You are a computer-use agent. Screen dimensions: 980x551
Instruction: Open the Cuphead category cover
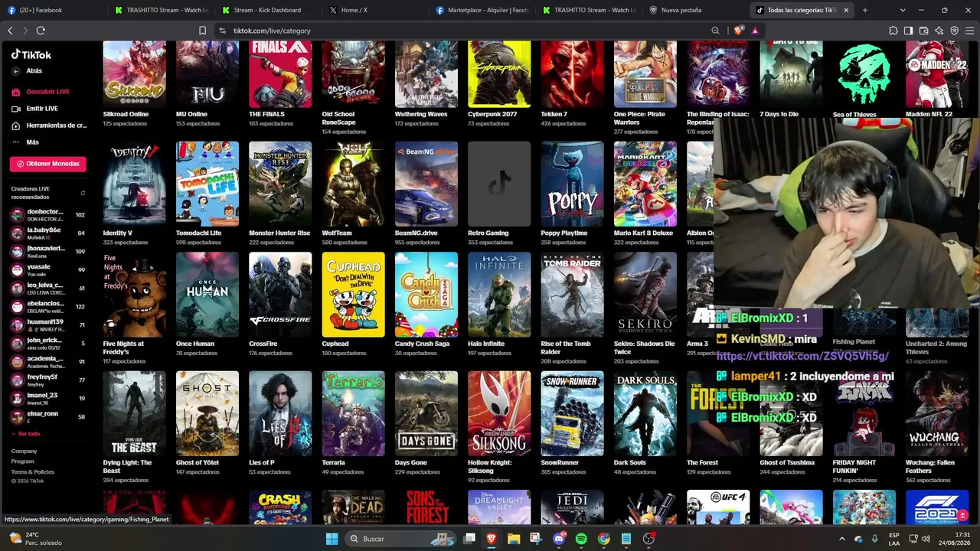click(354, 295)
